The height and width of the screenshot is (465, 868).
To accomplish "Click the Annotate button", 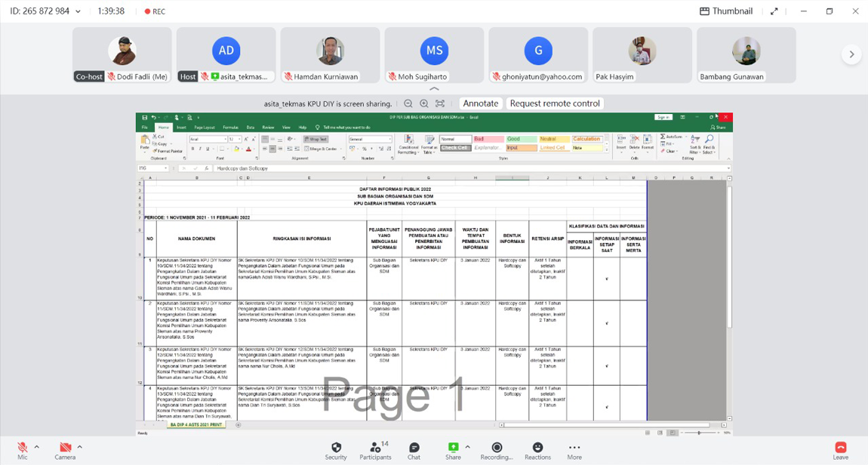I will click(481, 103).
